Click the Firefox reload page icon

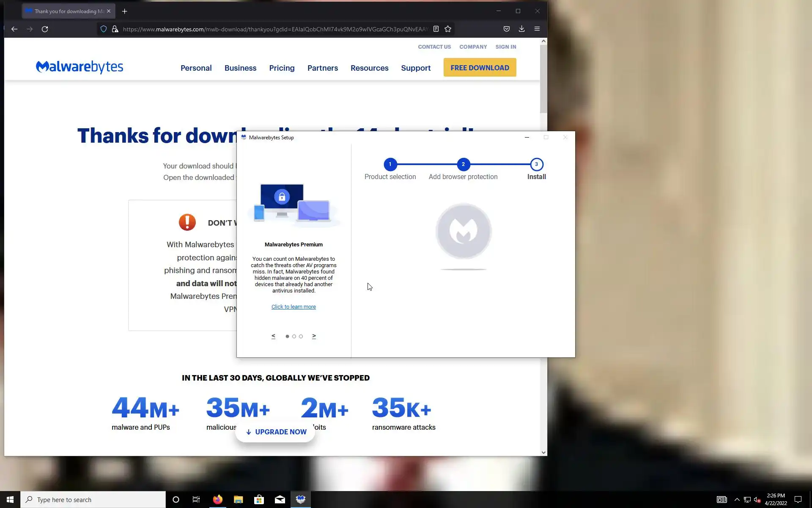pyautogui.click(x=45, y=29)
